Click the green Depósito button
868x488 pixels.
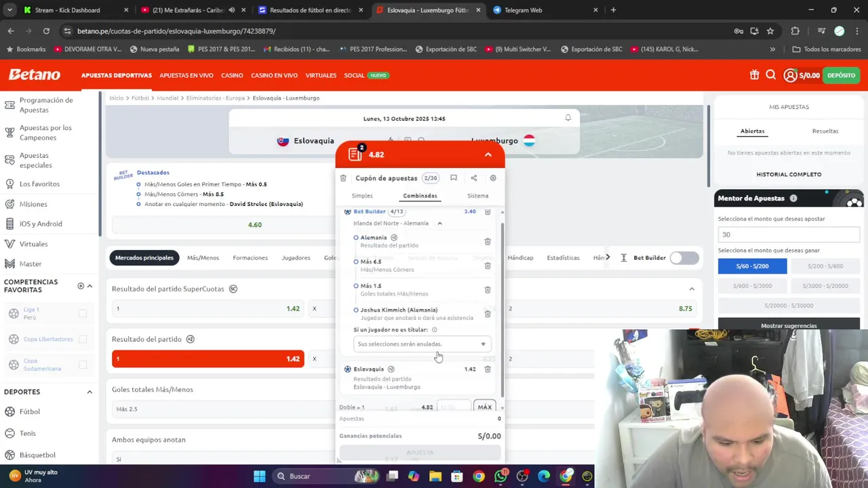point(841,75)
